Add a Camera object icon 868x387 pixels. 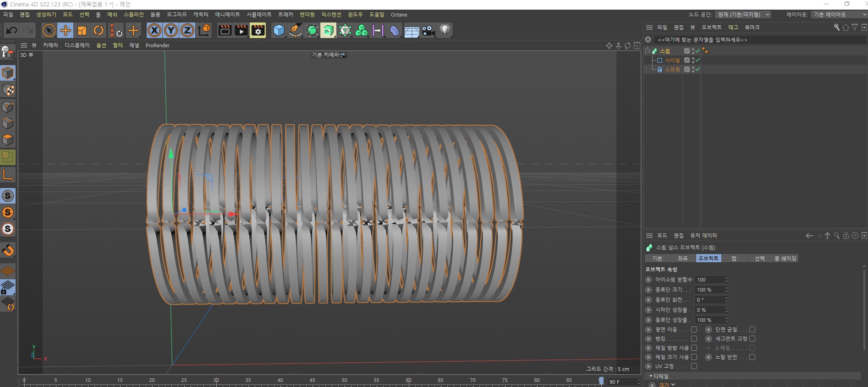(428, 31)
